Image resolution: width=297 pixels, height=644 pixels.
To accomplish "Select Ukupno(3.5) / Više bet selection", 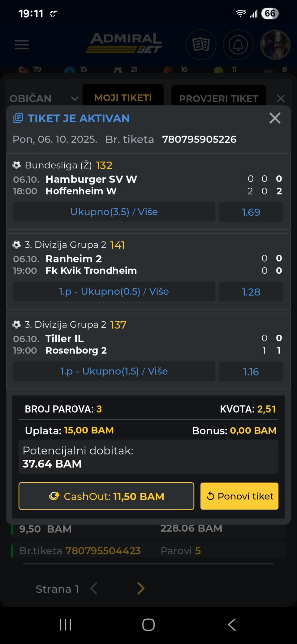I will [114, 212].
